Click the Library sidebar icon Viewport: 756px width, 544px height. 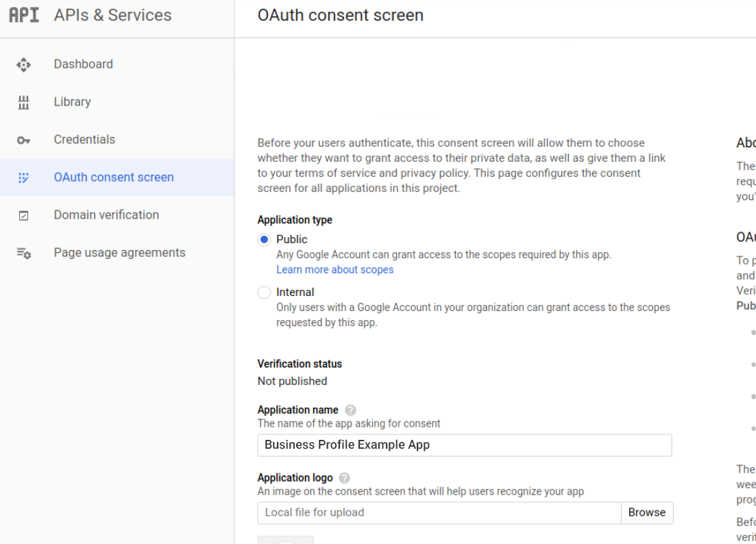(x=23, y=101)
